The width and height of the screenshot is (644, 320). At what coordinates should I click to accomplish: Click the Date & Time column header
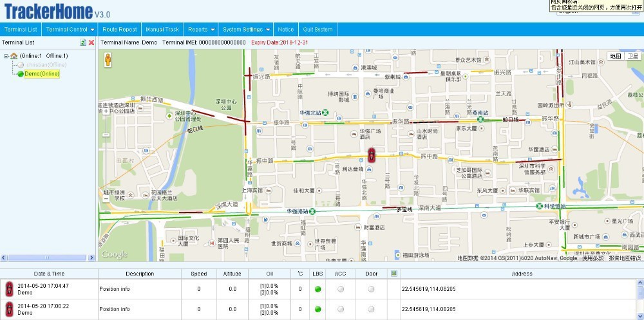(49, 274)
